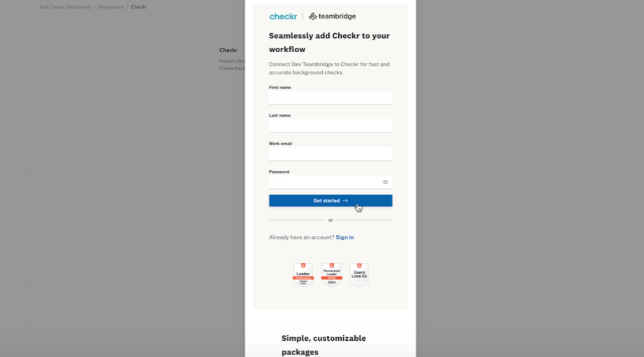Viewport: 644px width, 357px height.
Task: Focus the Last name input field
Action: (x=330, y=126)
